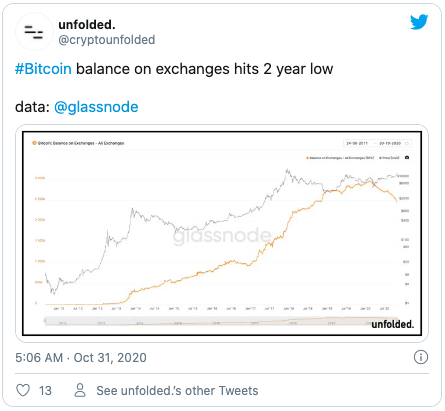Image resolution: width=445 pixels, height=411 pixels.
Task: Click the person icon beside other Tweets
Action: pos(80,390)
